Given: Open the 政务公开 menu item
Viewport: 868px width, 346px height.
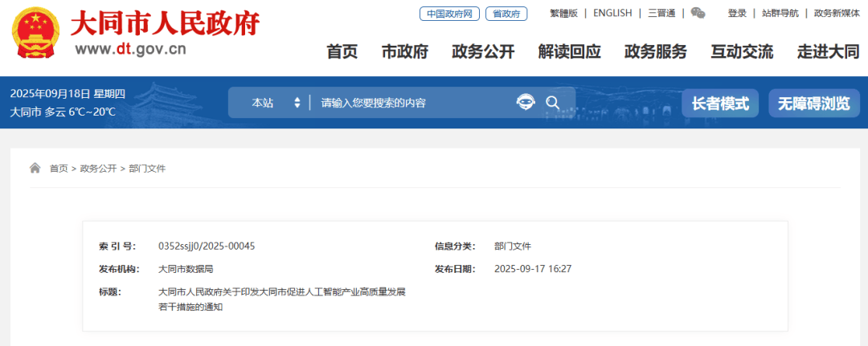Looking at the screenshot, I should pos(483,52).
